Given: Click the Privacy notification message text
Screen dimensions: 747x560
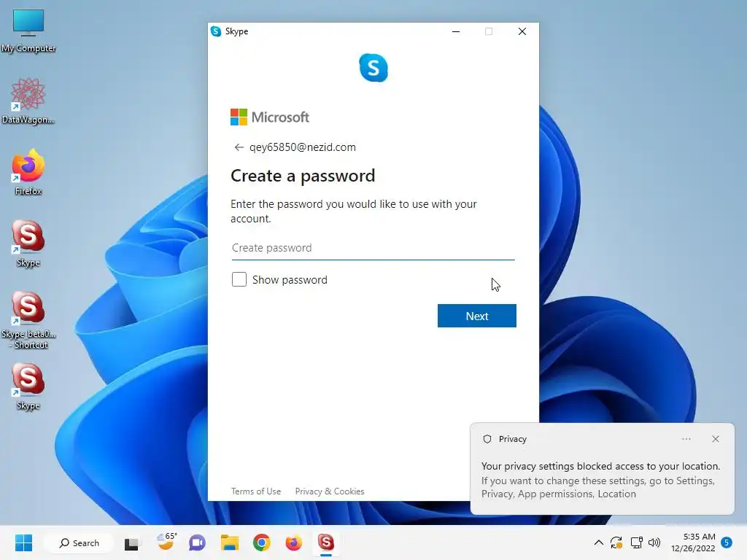Looking at the screenshot, I should coord(600,480).
